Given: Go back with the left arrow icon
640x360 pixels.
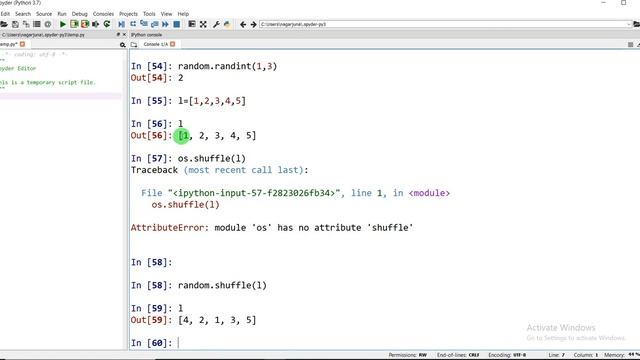Looking at the screenshot, I should [x=243, y=24].
